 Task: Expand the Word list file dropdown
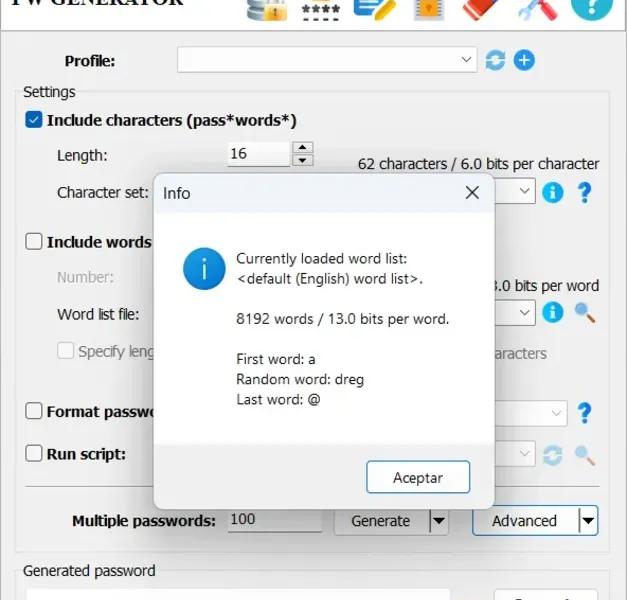click(x=524, y=312)
